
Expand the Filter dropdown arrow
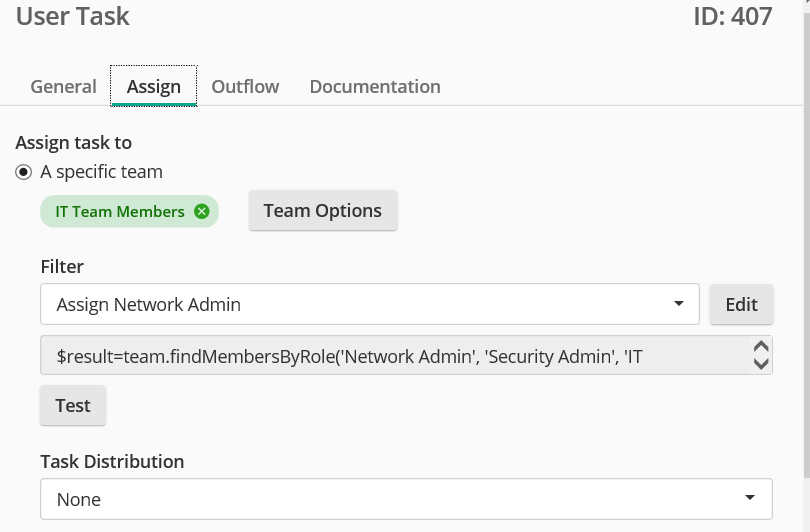click(x=680, y=304)
